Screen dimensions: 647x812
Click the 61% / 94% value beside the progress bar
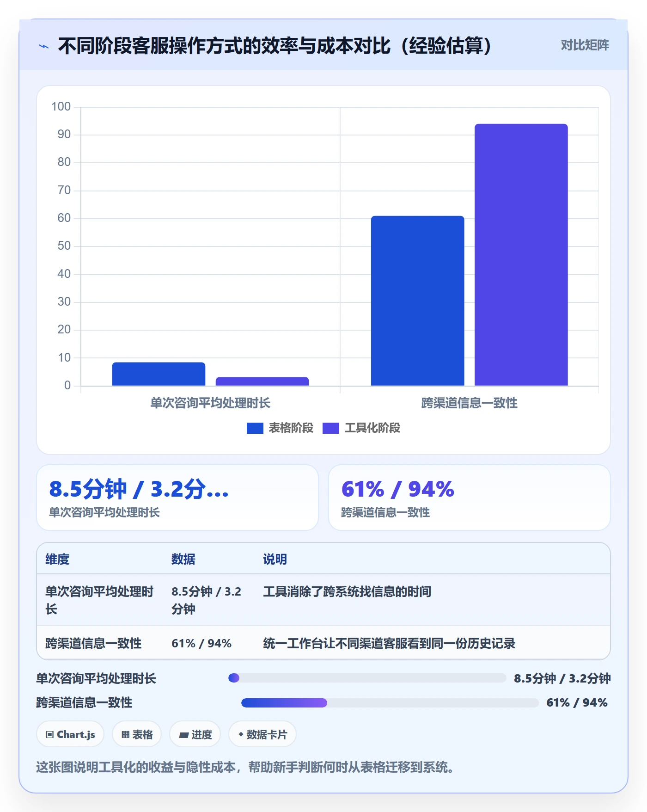point(577,703)
